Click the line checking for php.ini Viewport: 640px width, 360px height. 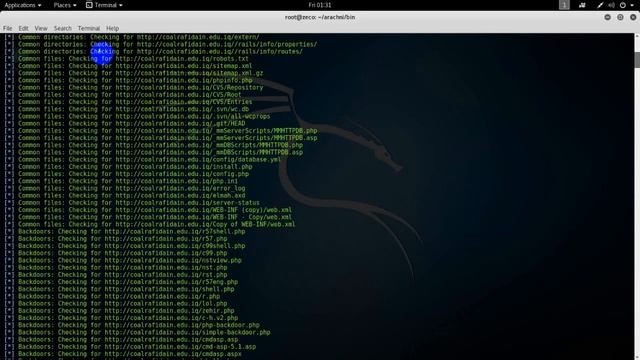121,181
